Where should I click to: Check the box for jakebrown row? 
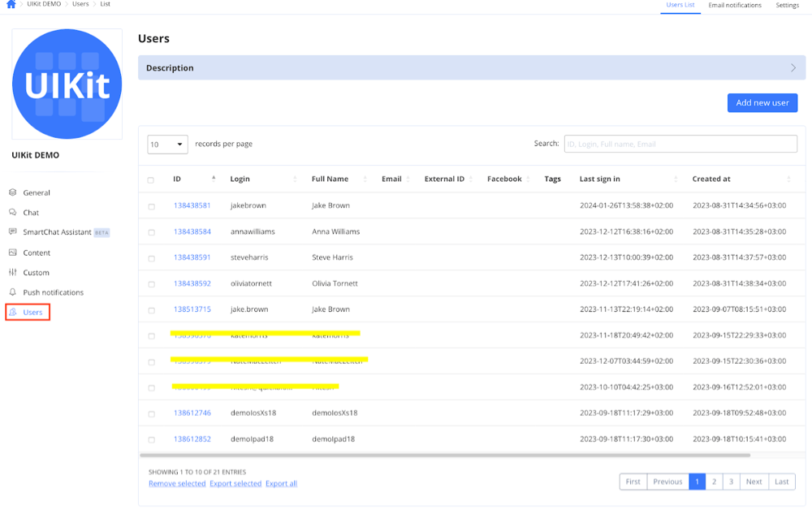tap(151, 206)
